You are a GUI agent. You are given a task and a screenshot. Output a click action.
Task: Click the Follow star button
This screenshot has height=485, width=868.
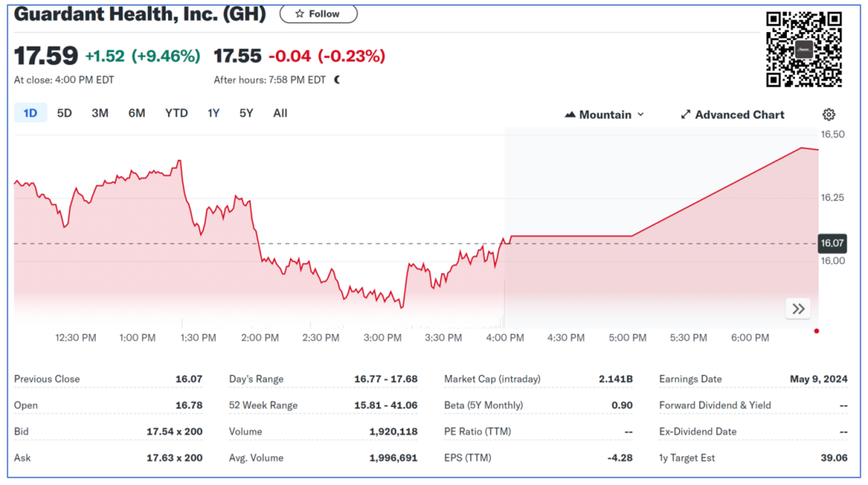point(318,14)
